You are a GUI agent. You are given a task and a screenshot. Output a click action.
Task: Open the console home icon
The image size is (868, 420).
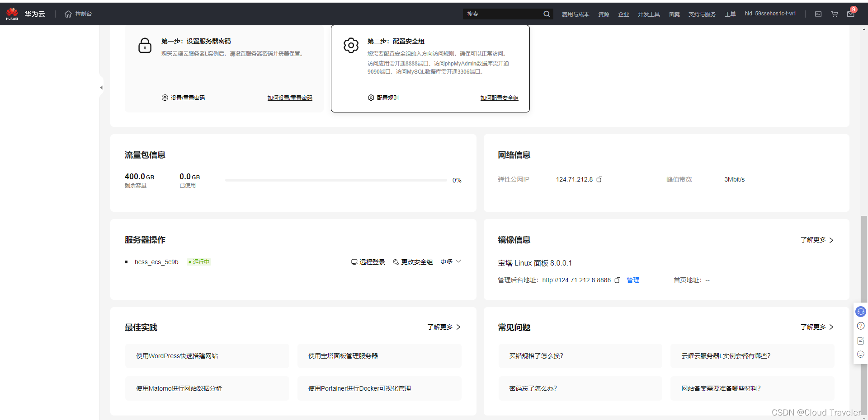[x=68, y=14]
